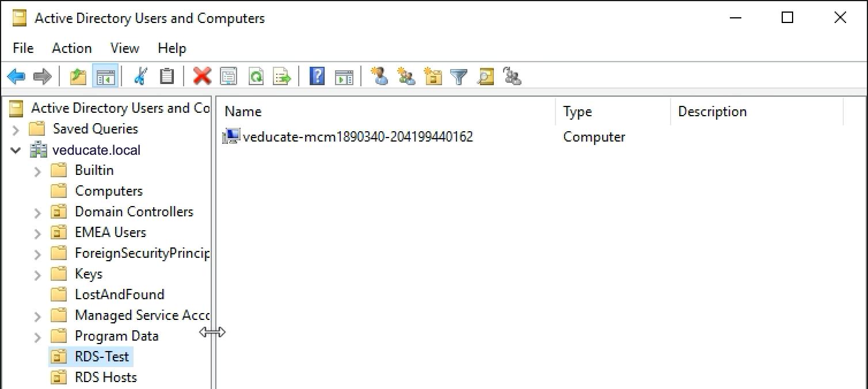This screenshot has height=389, width=868.
Task: Select the Program Data container
Action: point(117,336)
